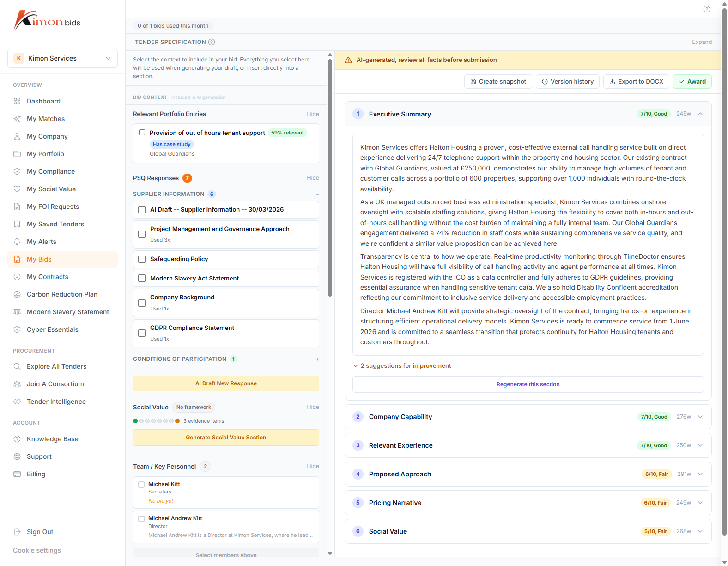Open Kimon Services company dropdown
The height and width of the screenshot is (566, 728).
[x=62, y=58]
